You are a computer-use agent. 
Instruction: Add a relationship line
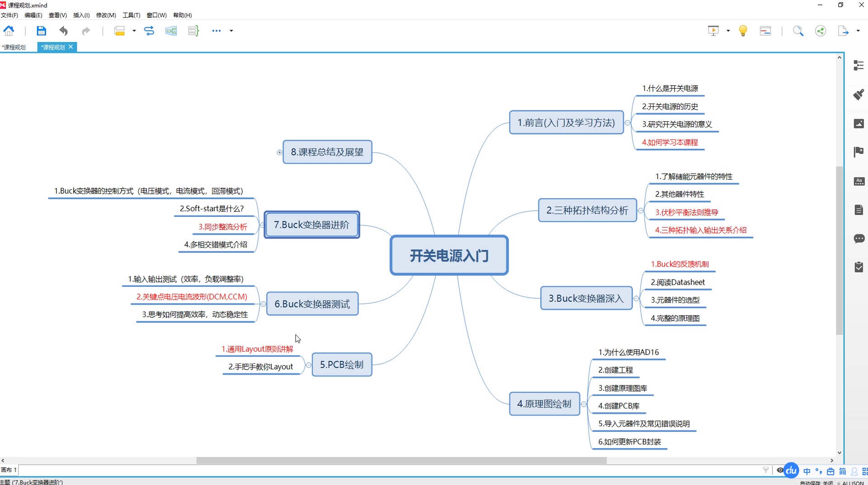point(149,31)
